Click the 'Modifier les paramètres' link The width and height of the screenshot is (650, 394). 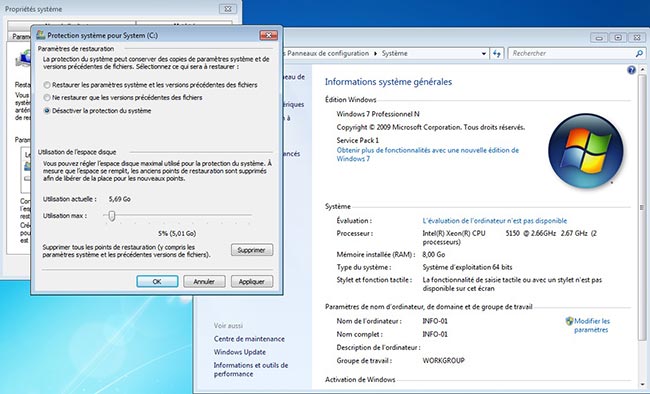point(592,325)
